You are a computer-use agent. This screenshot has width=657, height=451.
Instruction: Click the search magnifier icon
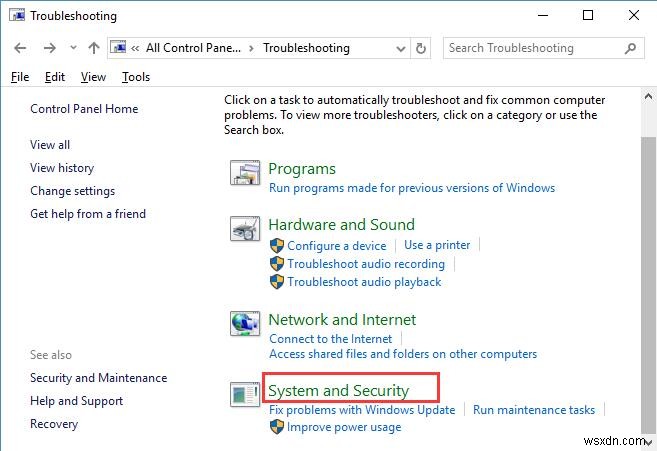630,49
